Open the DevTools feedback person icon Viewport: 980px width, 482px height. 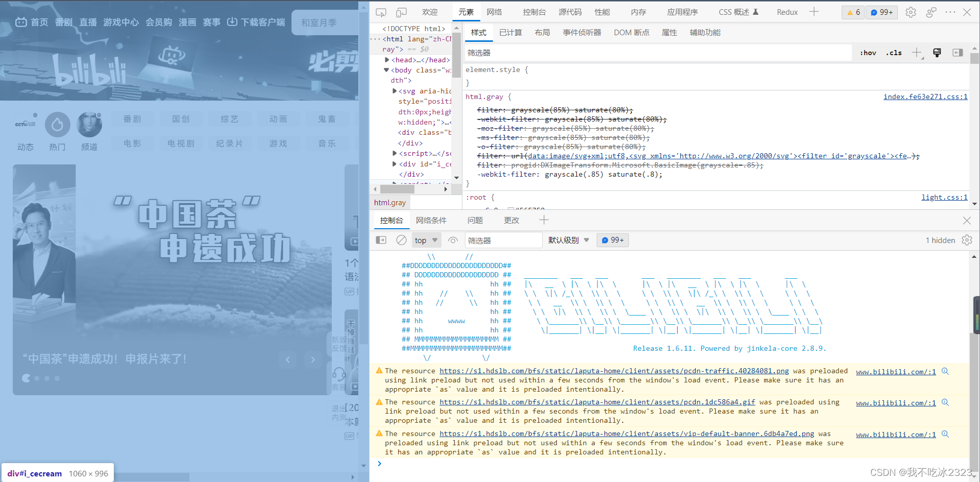click(x=931, y=12)
